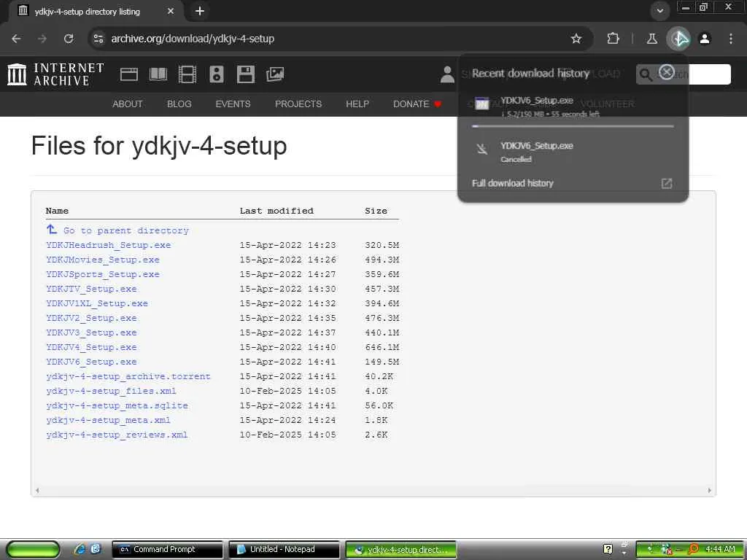
Task: Download YDKJV2_Setup.exe
Action: tap(91, 318)
